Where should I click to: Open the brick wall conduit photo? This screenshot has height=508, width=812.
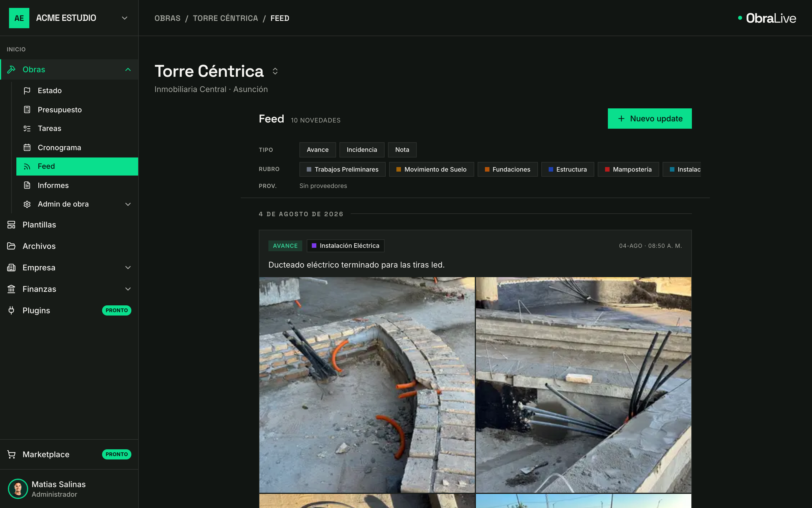click(x=367, y=385)
